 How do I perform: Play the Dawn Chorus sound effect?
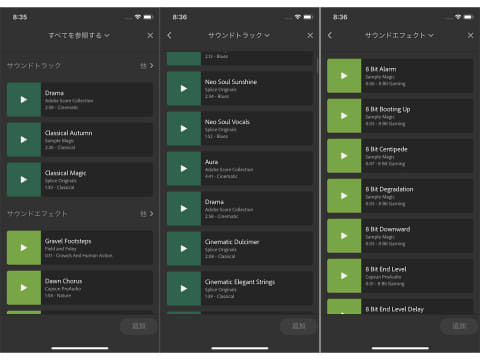(24, 288)
